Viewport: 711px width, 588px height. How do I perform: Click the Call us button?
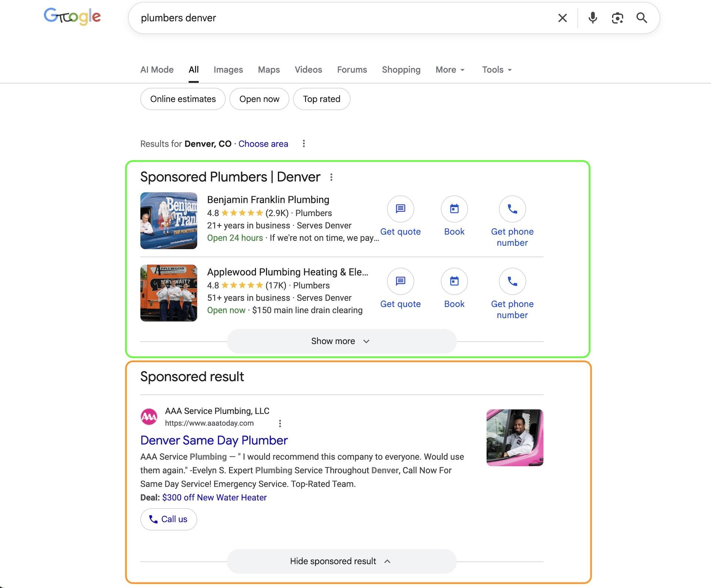click(x=168, y=519)
